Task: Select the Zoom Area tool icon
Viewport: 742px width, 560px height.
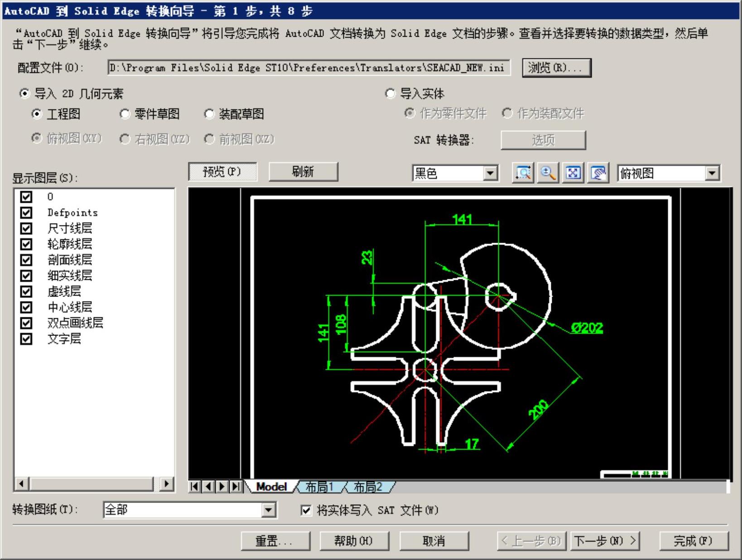Action: pos(523,173)
